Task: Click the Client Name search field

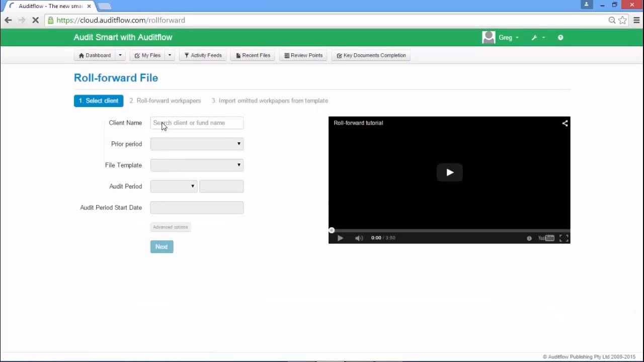Action: (x=197, y=123)
